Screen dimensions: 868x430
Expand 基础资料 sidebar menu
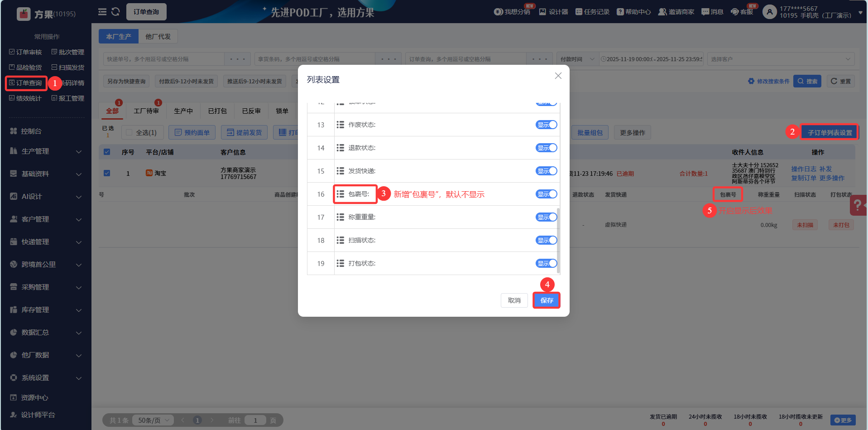click(46, 174)
